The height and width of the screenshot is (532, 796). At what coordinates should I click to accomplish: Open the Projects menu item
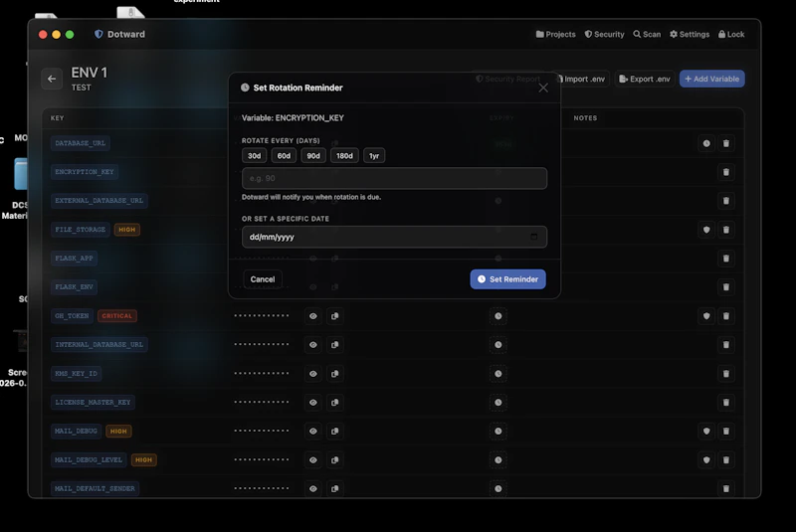point(555,34)
